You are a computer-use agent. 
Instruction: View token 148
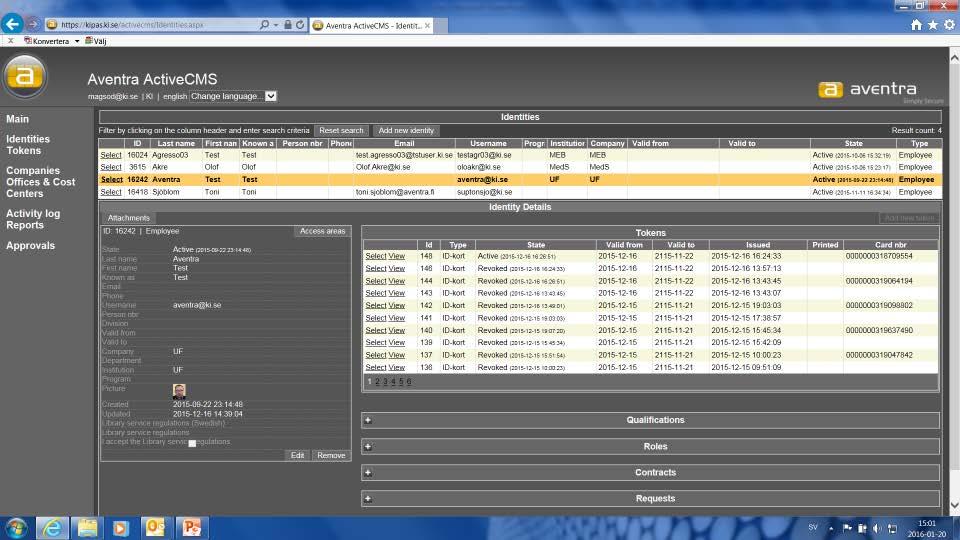click(397, 256)
